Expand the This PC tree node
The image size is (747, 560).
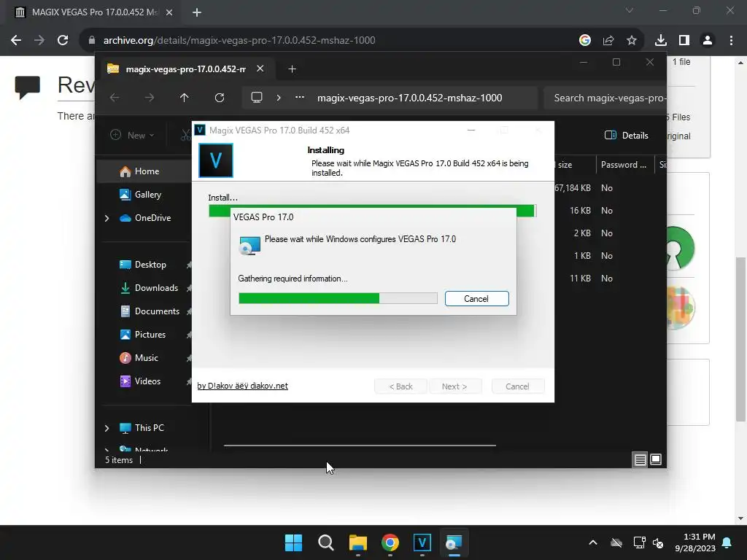[107, 428]
